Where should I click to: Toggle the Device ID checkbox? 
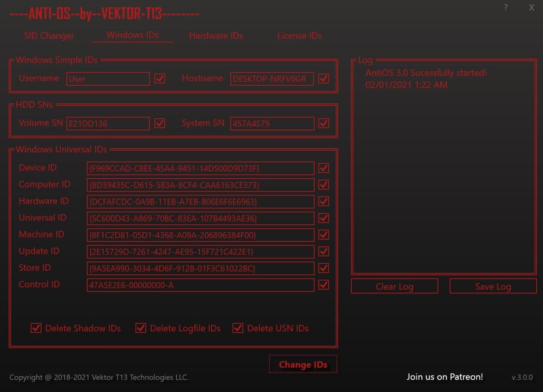click(324, 168)
